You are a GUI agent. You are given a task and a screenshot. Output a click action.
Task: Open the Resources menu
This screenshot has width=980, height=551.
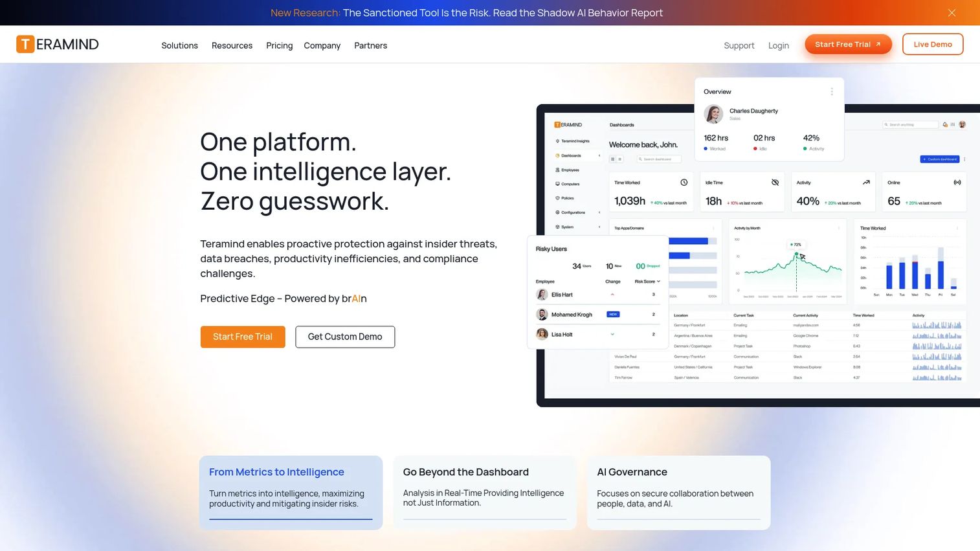tap(232, 45)
